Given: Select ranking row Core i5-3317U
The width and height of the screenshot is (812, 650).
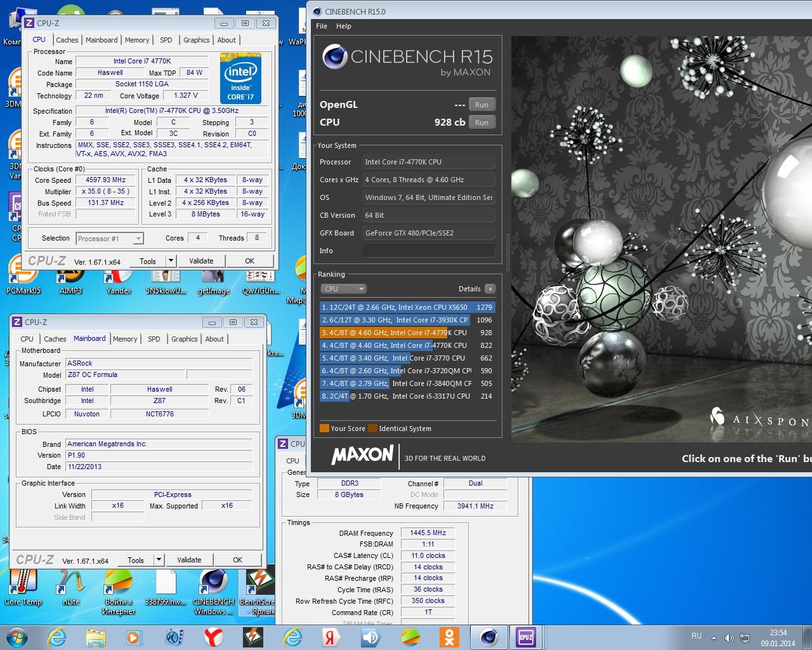Looking at the screenshot, I should click(x=407, y=396).
